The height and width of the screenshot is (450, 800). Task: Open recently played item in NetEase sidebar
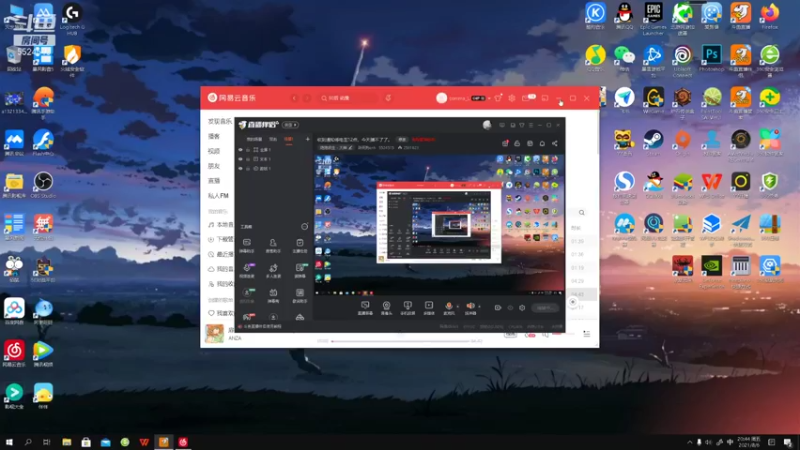220,254
